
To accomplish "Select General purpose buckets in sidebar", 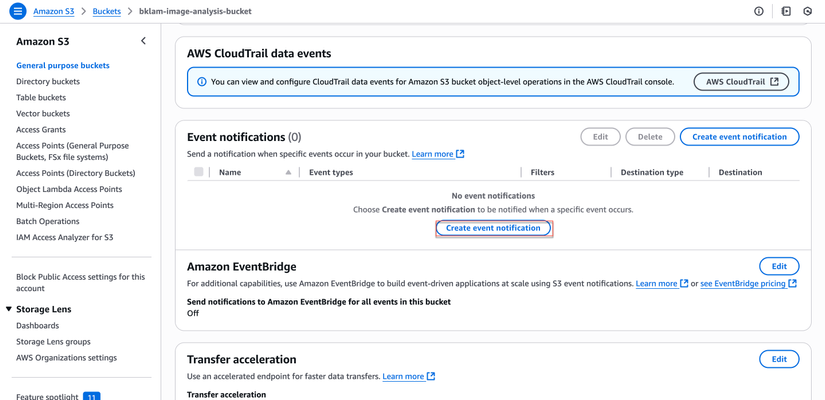I will [x=63, y=65].
